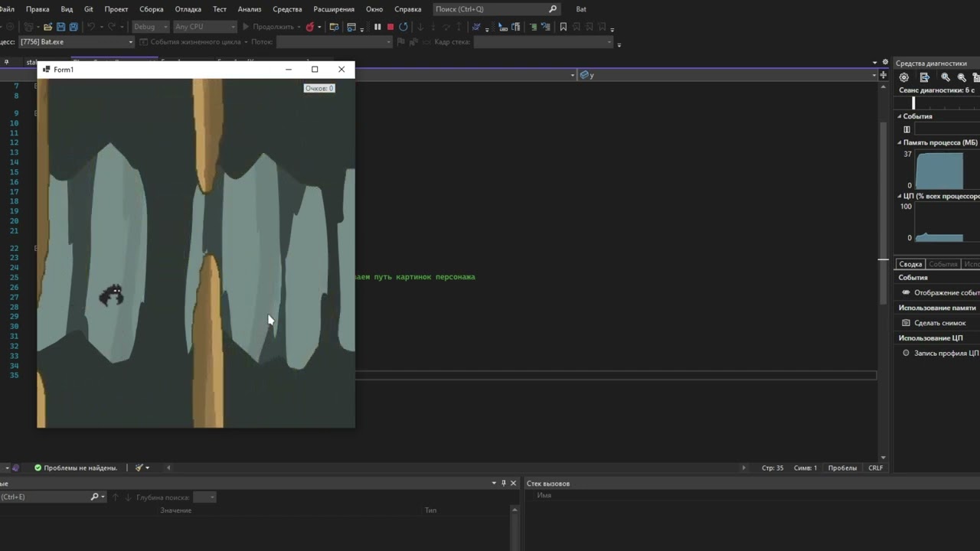This screenshot has height=551, width=980.
Task: Click the Save icon in toolbar
Action: tap(61, 27)
